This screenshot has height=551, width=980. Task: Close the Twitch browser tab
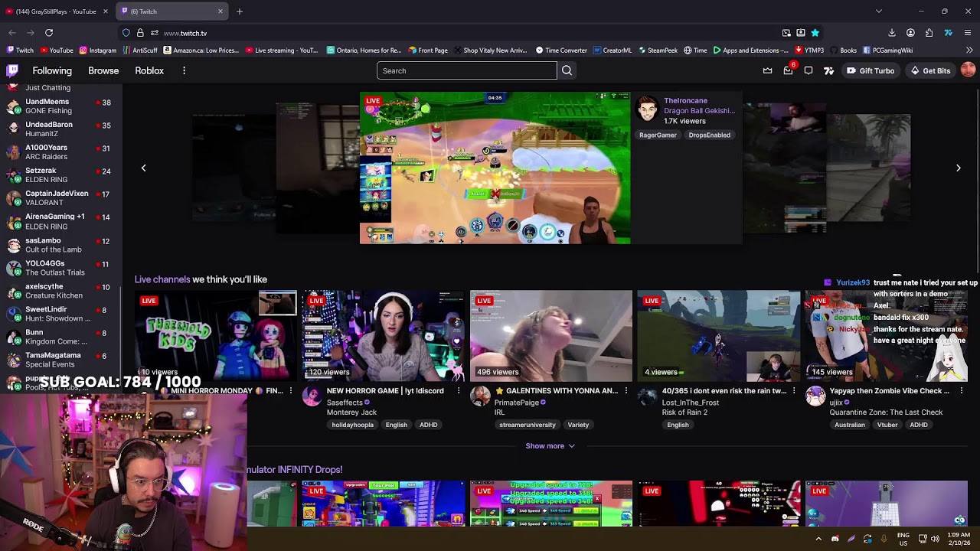point(220,11)
